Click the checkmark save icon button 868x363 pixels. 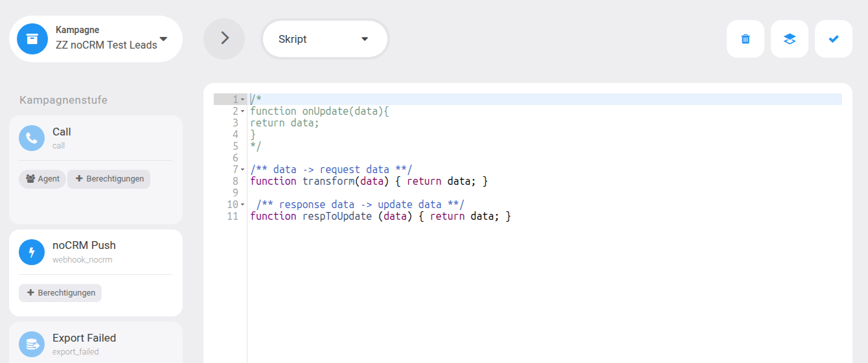pos(834,39)
